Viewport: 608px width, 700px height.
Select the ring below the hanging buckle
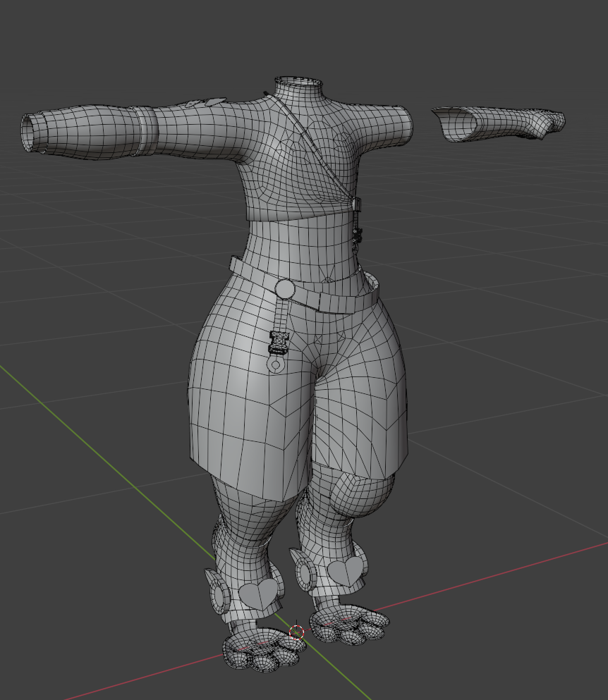pos(275,366)
